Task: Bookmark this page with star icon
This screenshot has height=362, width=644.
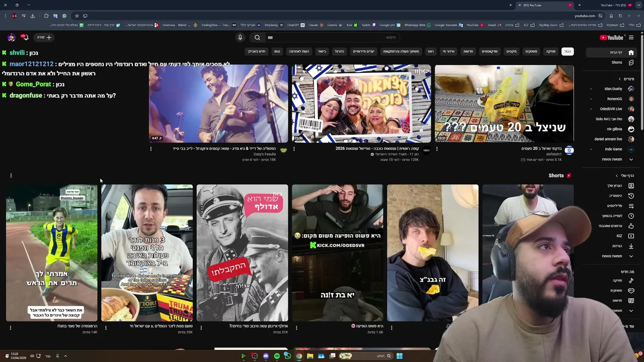Action: point(76,16)
